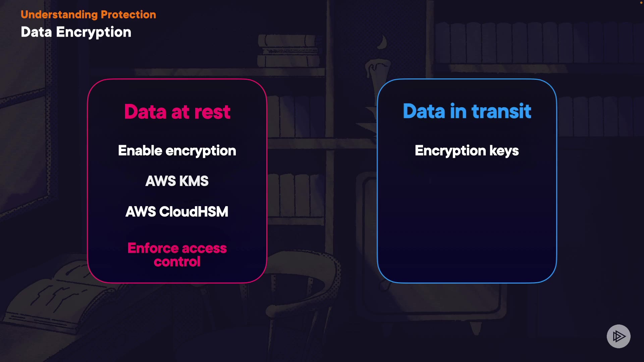Screen dimensions: 644x362
Task: Select the "Understanding Protection" orange heading
Action: click(88, 14)
